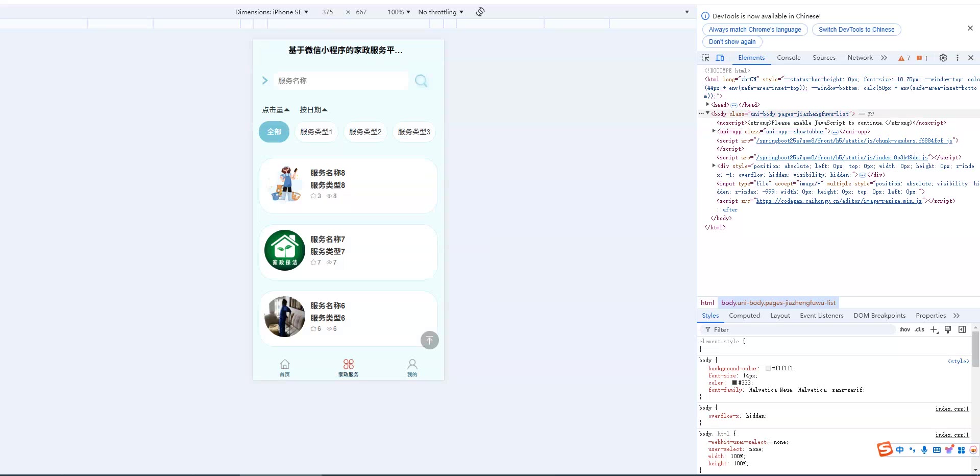Toggle 点击量 sort order

(x=276, y=110)
